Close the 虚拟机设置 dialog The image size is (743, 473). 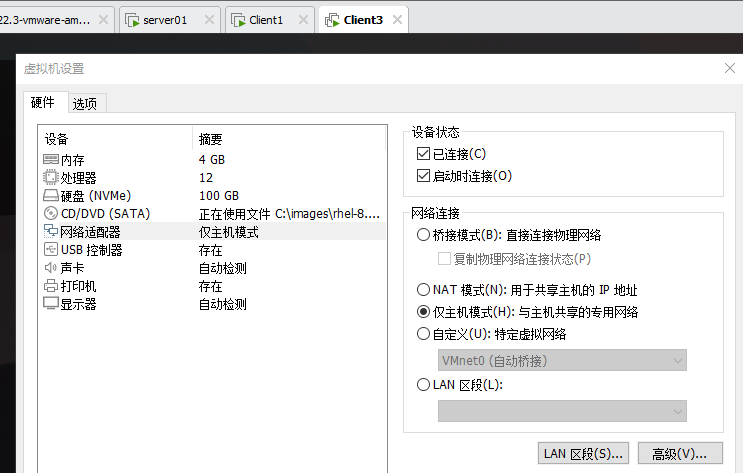click(x=730, y=68)
